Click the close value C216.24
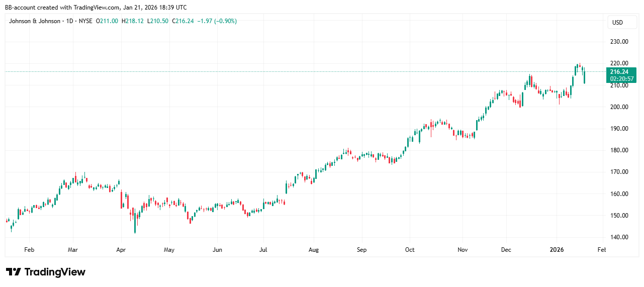This screenshot has width=644, height=287. pos(181,21)
